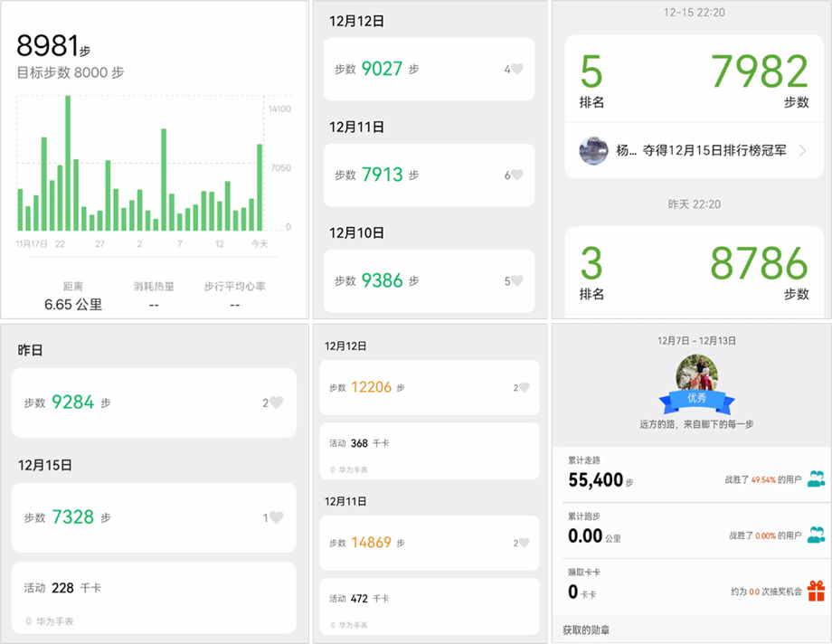Tap the profile photo above the 优秀 ribbon
832x644 pixels.
696,372
